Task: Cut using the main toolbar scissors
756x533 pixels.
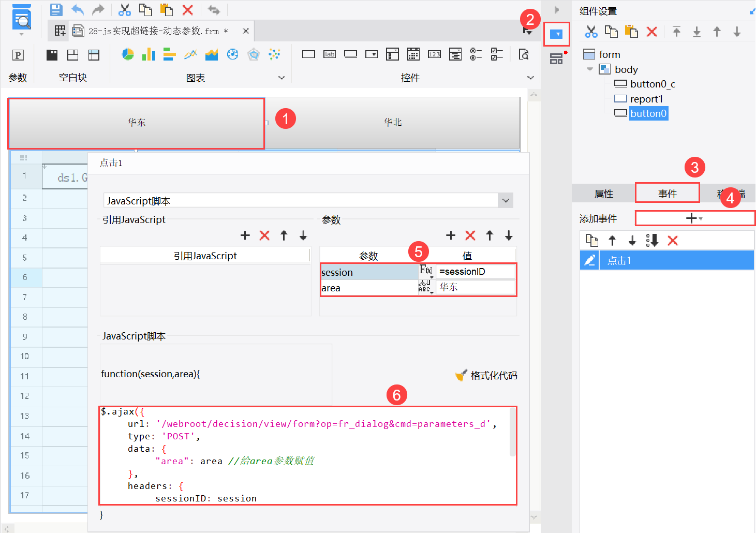Action: tap(125, 10)
